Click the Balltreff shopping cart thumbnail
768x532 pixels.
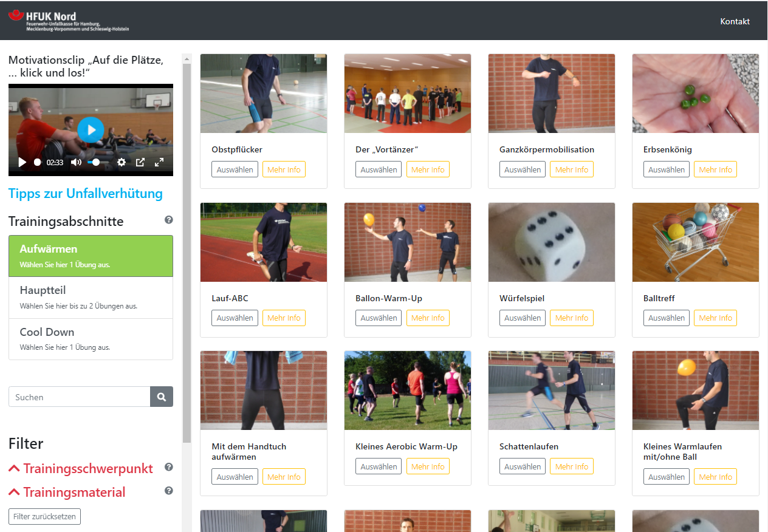point(696,242)
